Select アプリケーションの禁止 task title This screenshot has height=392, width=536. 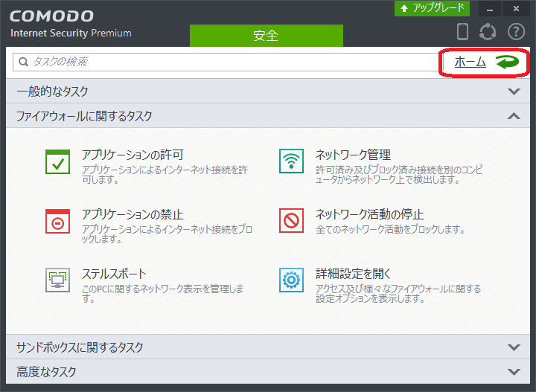pos(133,214)
